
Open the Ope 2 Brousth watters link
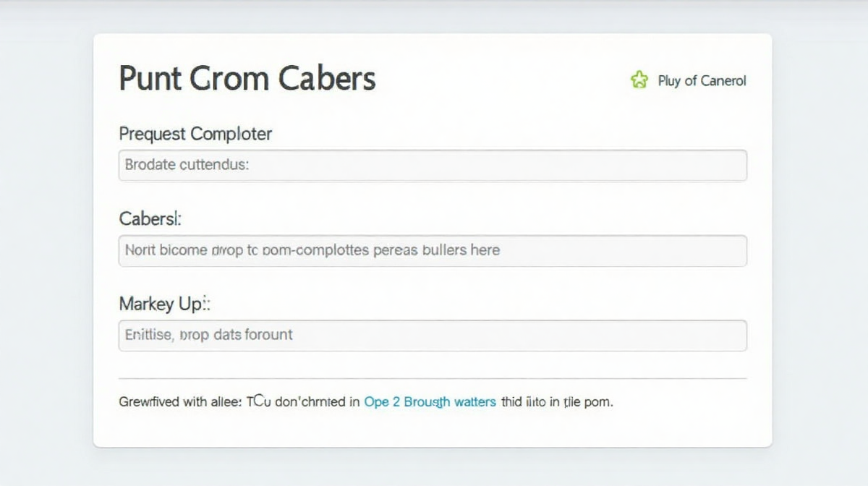tap(430, 401)
